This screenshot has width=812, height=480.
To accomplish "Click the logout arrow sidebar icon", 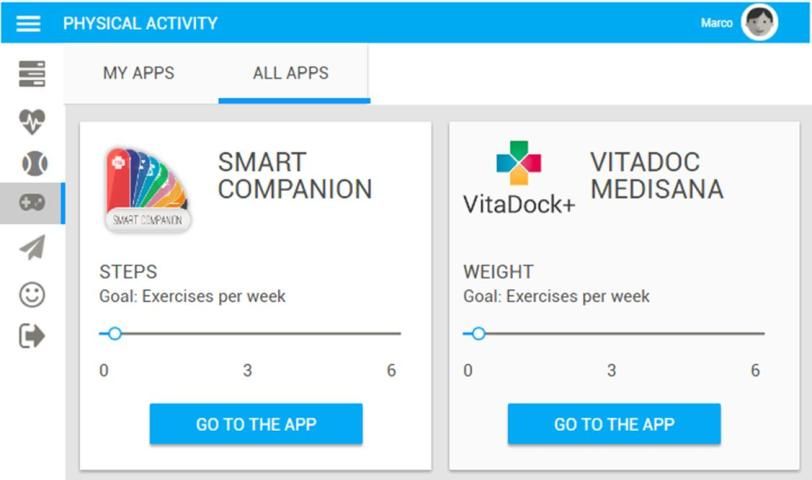I will coord(32,336).
